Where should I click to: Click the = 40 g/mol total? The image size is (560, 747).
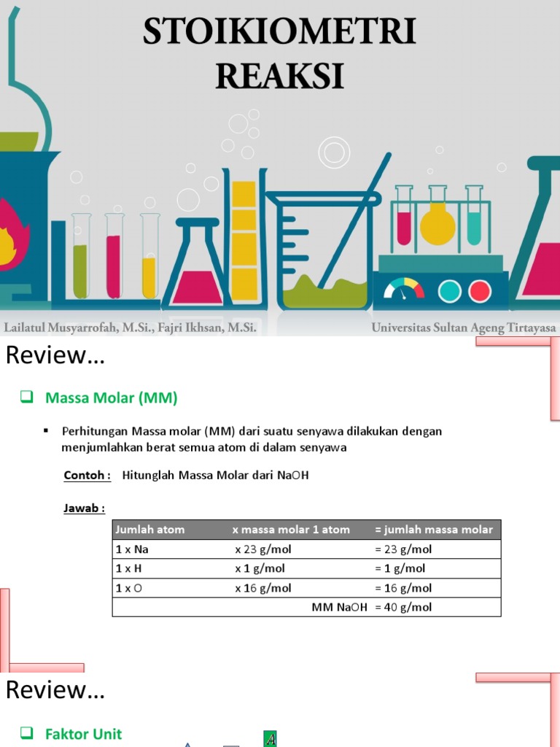[x=403, y=607]
